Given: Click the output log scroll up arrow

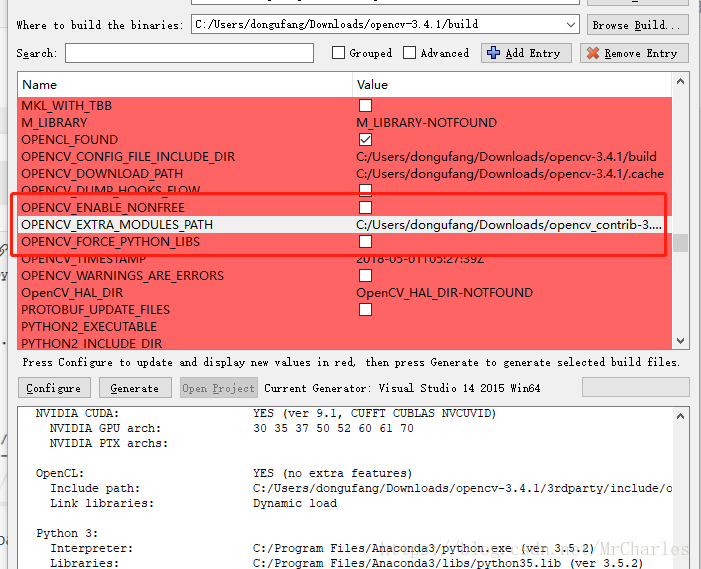Looking at the screenshot, I should [x=680, y=417].
